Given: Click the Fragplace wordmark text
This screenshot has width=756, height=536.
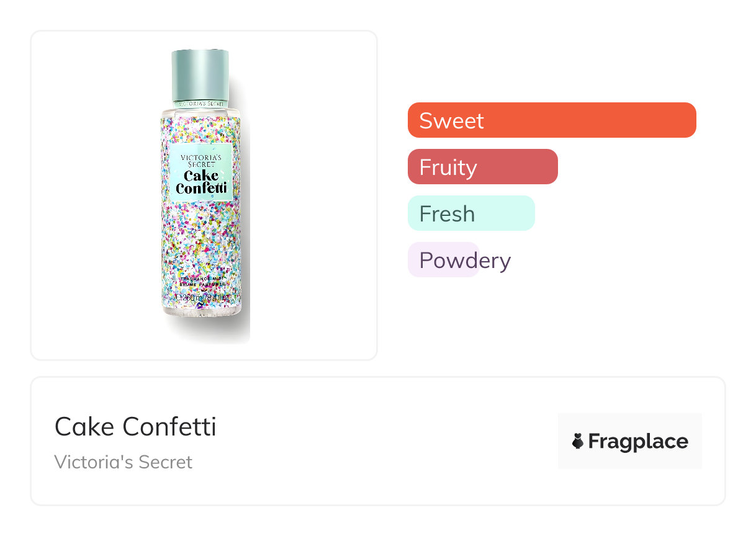Looking at the screenshot, I should (637, 441).
